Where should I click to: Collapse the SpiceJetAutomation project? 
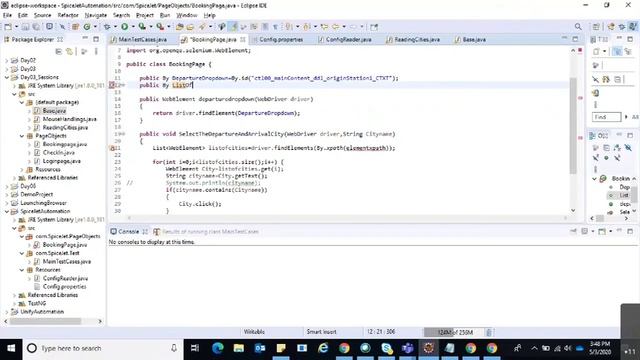7,211
